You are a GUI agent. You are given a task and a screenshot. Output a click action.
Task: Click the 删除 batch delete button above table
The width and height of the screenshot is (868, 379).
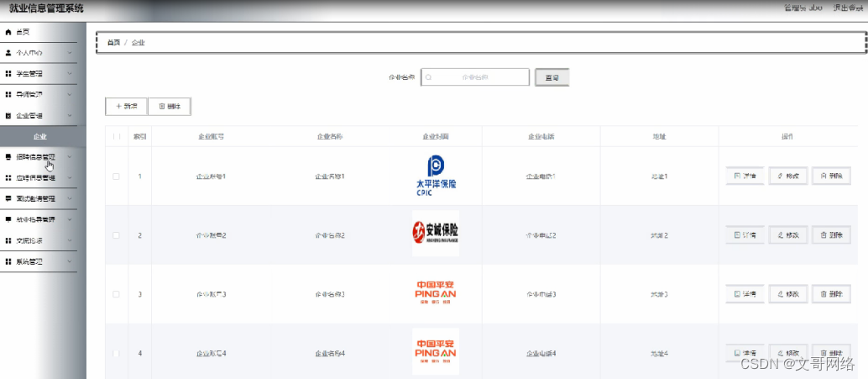pos(170,107)
